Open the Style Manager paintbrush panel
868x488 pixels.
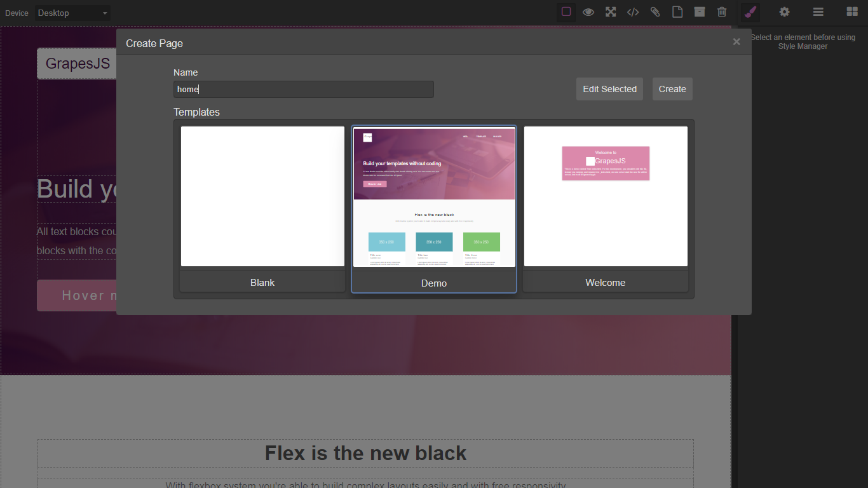(750, 11)
